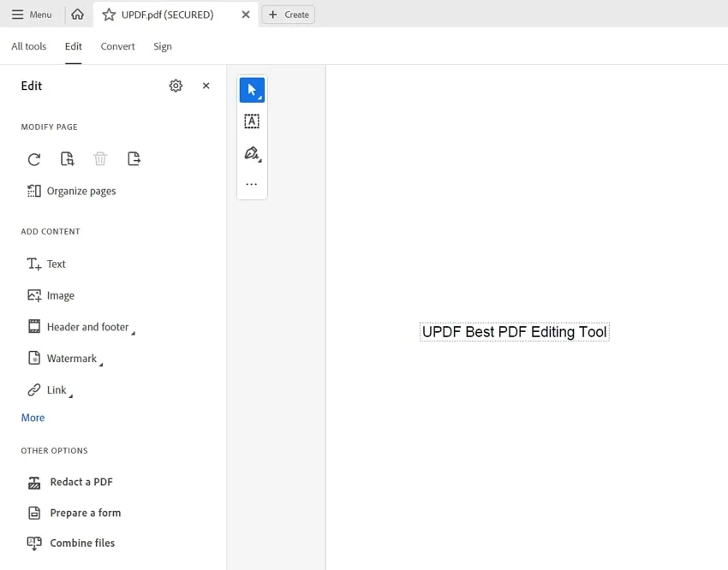Open the hamburger Menu button

[x=32, y=15]
